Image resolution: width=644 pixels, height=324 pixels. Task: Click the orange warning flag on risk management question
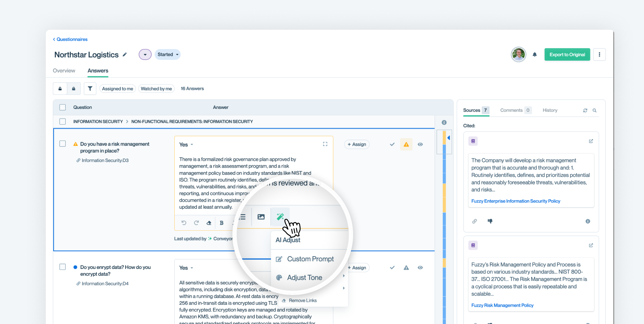coord(406,144)
